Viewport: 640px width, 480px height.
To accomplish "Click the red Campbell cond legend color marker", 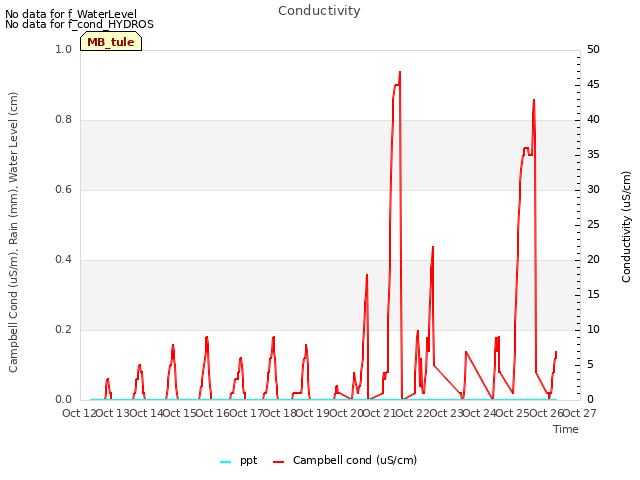I will 278,462.
